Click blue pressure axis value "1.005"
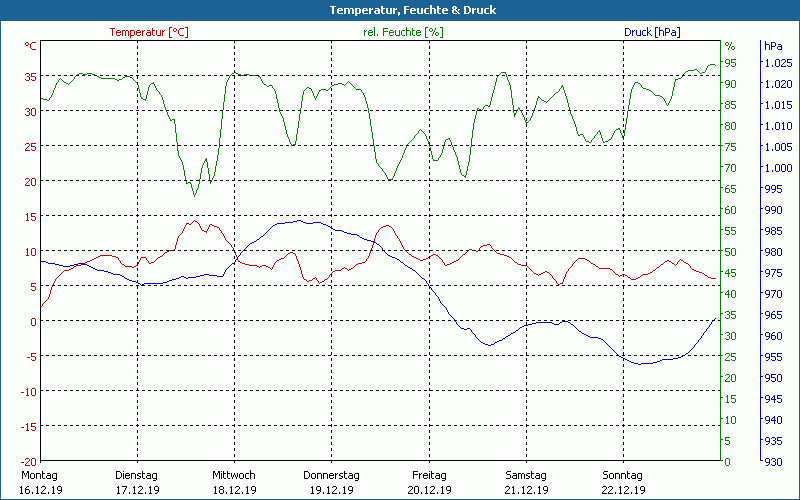This screenshot has width=800, height=500. 778,147
